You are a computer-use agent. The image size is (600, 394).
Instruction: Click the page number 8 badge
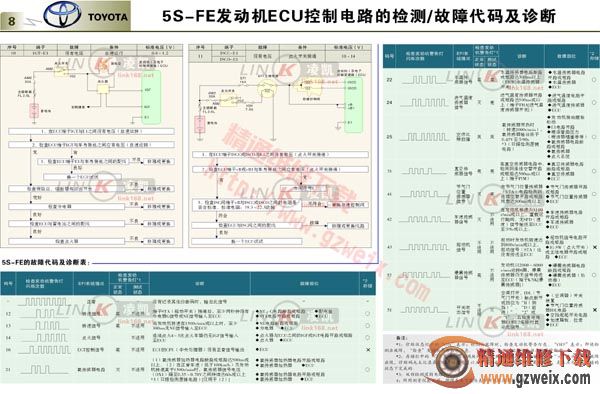point(12,21)
